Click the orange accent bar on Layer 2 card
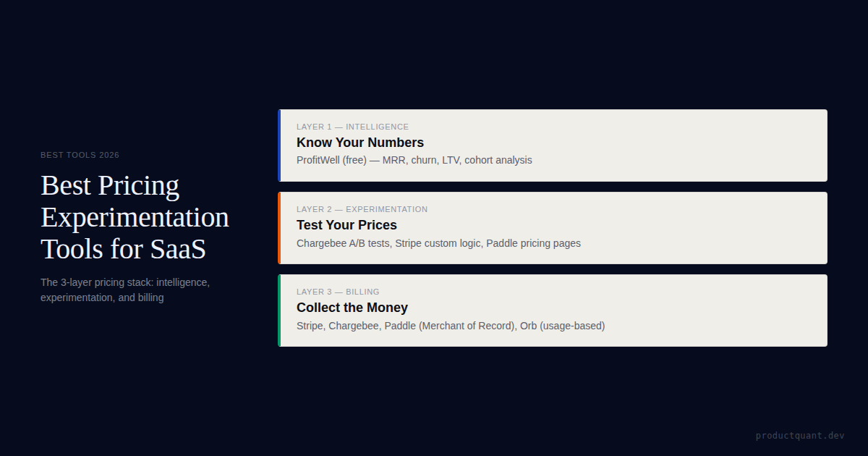 pos(279,228)
